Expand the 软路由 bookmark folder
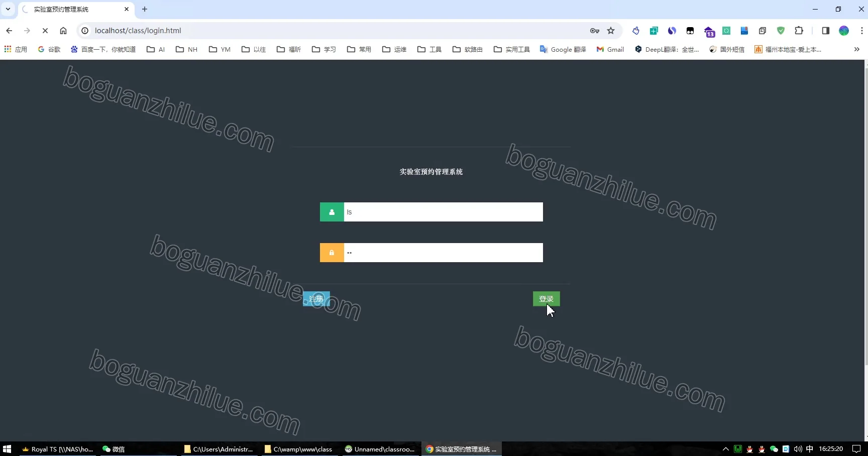Screen dimensions: 868x456 468,49
